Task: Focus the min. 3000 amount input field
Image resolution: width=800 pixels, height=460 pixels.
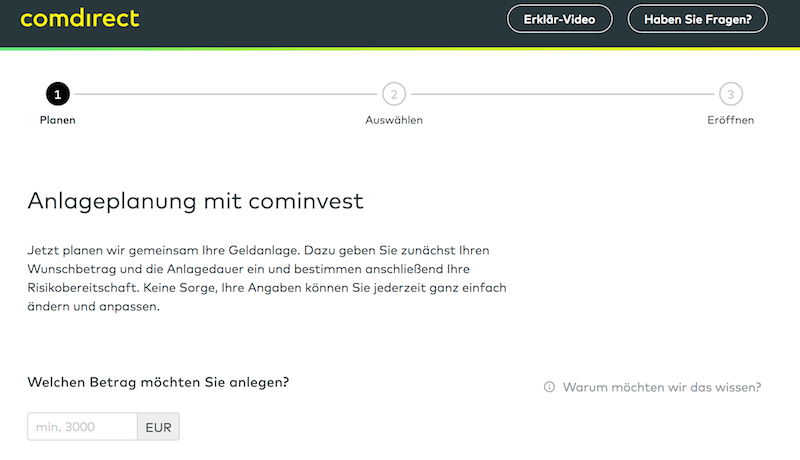Action: (x=82, y=426)
